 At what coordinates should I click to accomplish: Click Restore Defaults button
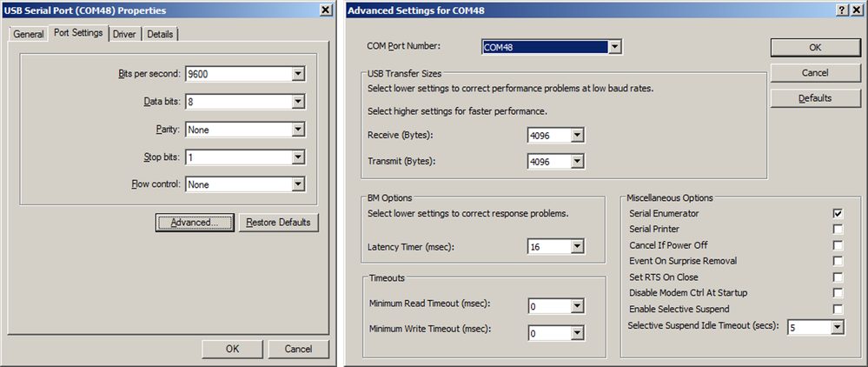click(x=278, y=223)
